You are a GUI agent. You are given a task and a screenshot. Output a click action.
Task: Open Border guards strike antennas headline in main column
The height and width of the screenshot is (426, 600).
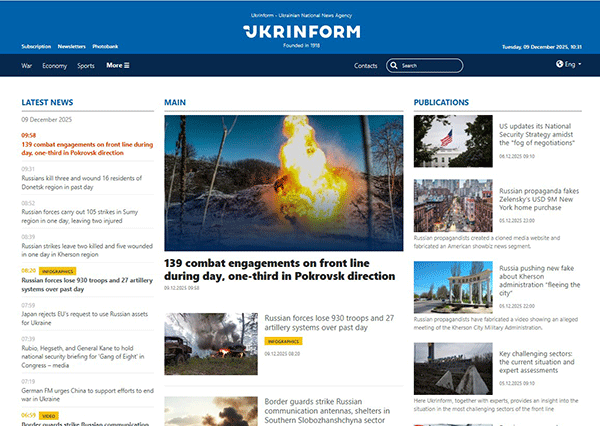click(327, 411)
